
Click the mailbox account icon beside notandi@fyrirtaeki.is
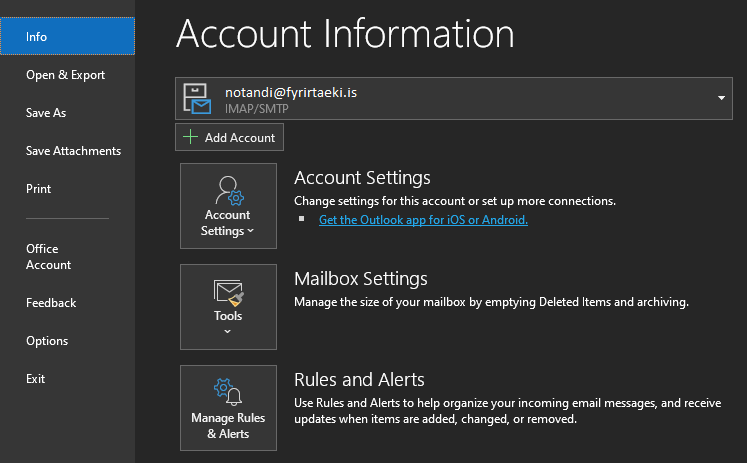[x=197, y=98]
